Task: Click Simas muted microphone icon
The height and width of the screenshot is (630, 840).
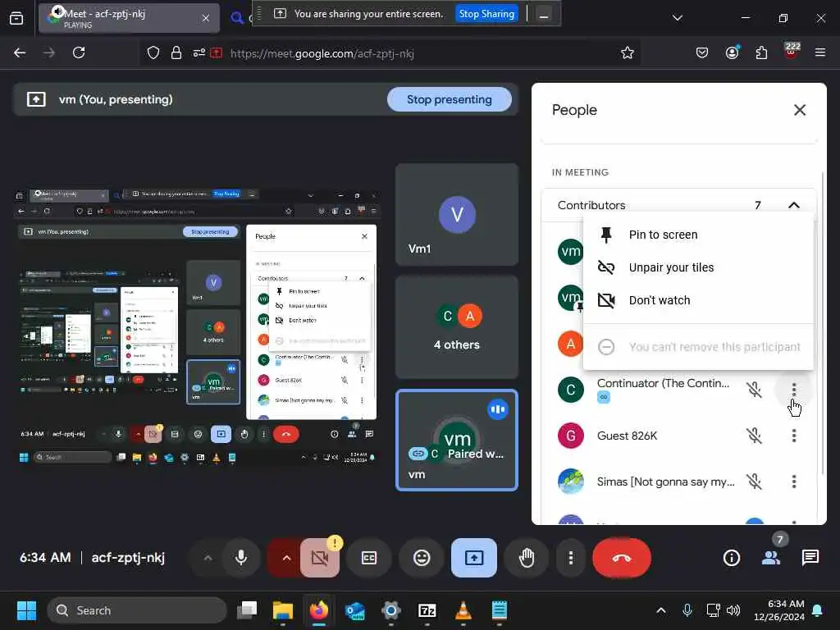Action: (x=755, y=482)
